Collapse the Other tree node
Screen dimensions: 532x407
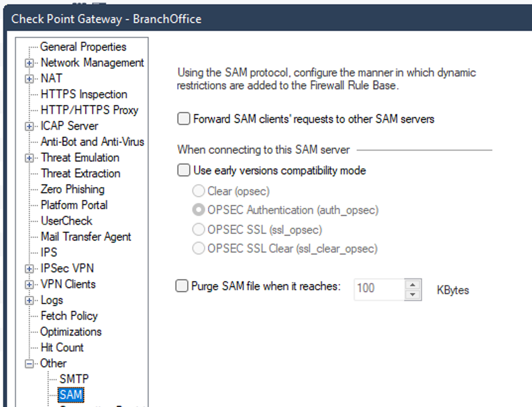pos(29,363)
